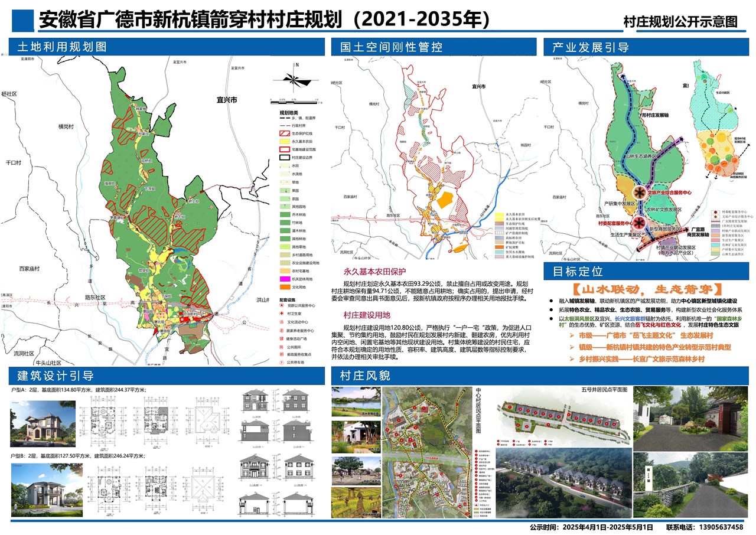Click the 健身活动广场 legend icon
The width and height of the screenshot is (756, 535).
coord(281,339)
